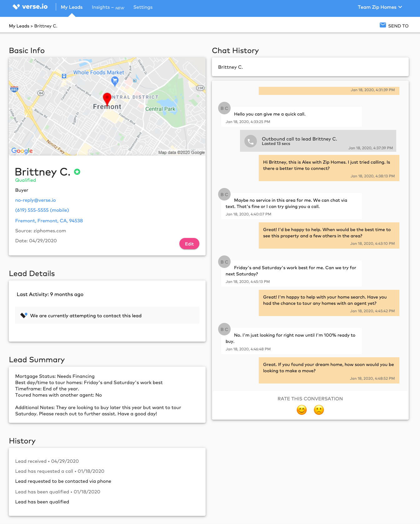This screenshot has height=524, width=420.
Task: Click the Brittney C. chat header field
Action: (310, 67)
